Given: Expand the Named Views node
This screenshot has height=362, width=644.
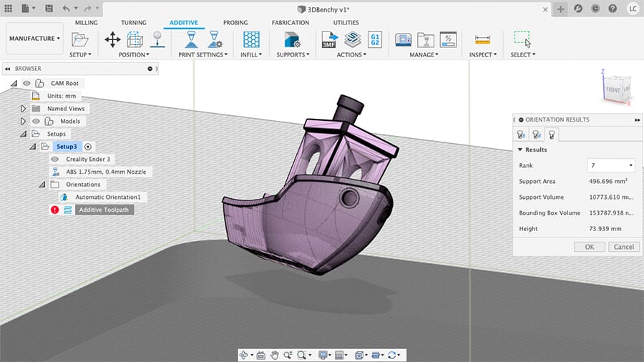Looking at the screenshot, I should (x=23, y=109).
